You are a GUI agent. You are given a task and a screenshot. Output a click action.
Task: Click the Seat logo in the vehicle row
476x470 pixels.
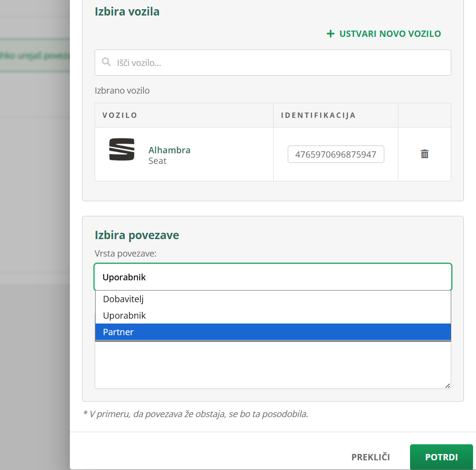coord(121,149)
